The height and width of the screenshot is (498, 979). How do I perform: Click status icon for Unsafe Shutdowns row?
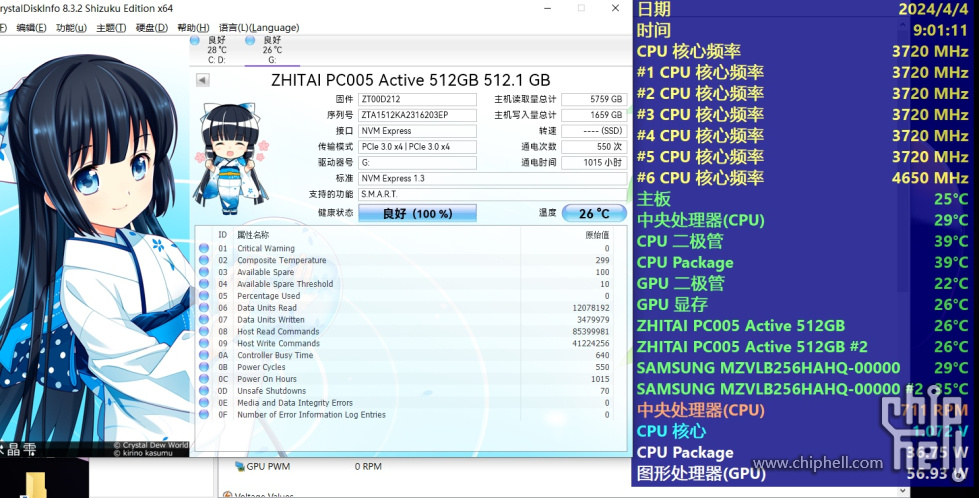(x=204, y=391)
